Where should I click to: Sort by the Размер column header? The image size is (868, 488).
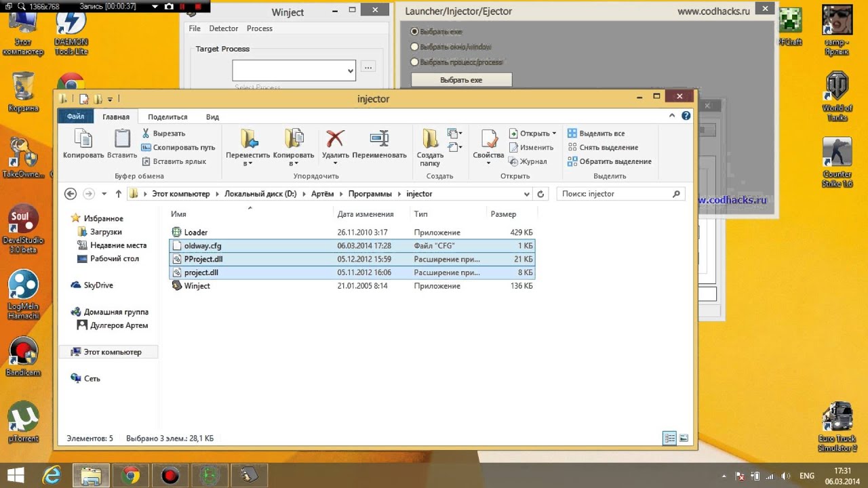tap(503, 214)
